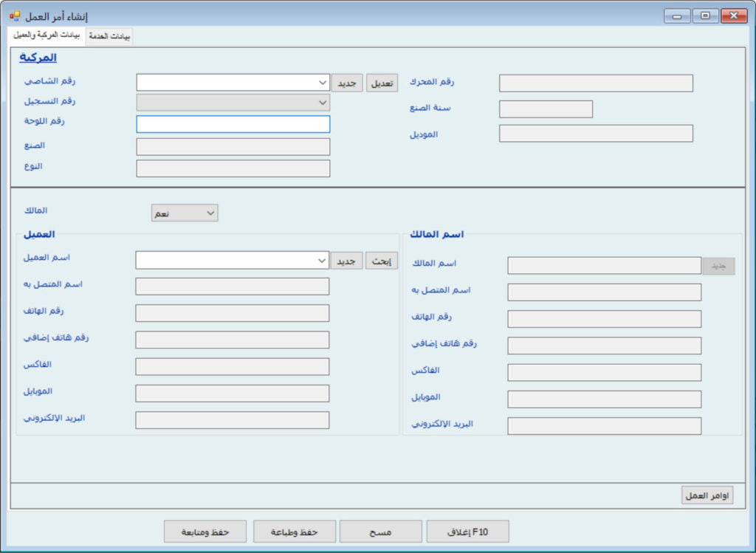Viewport: 756px width, 553px height.
Task: Expand the رقم الشاصي dropdown
Action: 322,83
